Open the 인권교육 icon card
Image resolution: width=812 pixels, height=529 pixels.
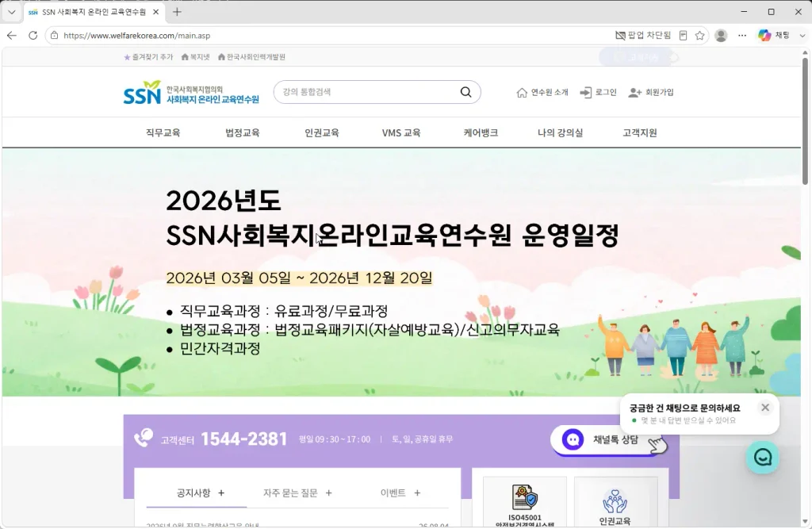pyautogui.click(x=615, y=502)
